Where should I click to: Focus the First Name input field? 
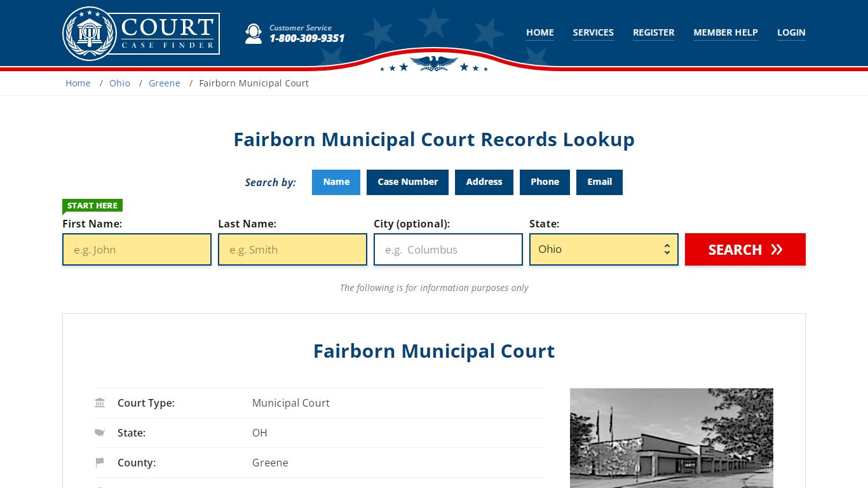pos(137,250)
